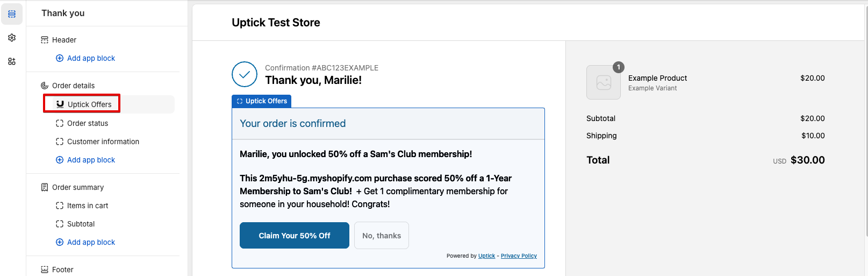
Task: Click the Example Product thumbnail image
Action: click(x=604, y=82)
